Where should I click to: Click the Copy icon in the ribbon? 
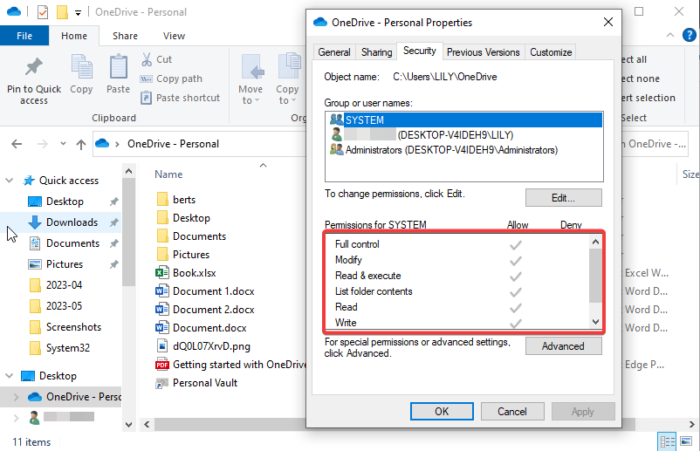81,68
